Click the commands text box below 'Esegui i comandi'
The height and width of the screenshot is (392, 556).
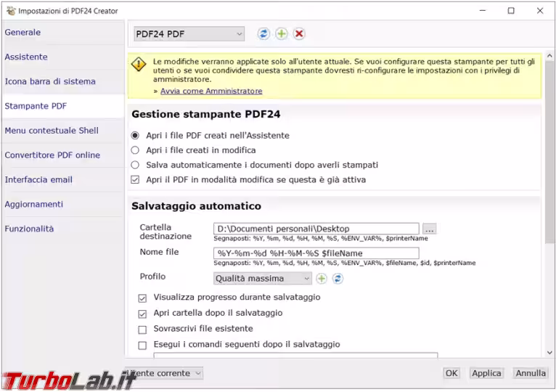pyautogui.click(x=295, y=354)
